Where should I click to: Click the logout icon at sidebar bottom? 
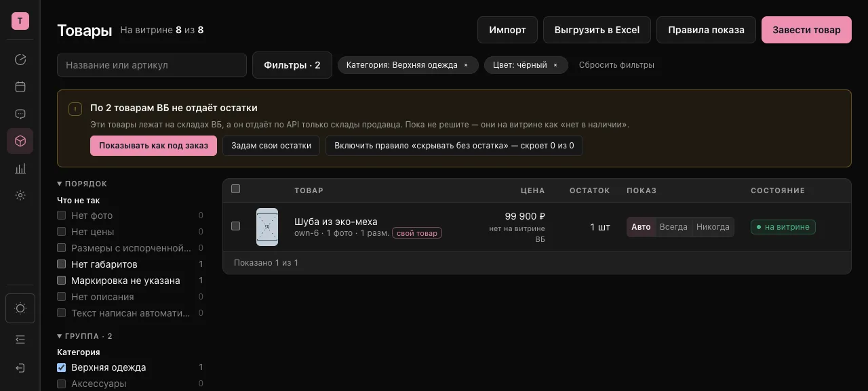20,368
